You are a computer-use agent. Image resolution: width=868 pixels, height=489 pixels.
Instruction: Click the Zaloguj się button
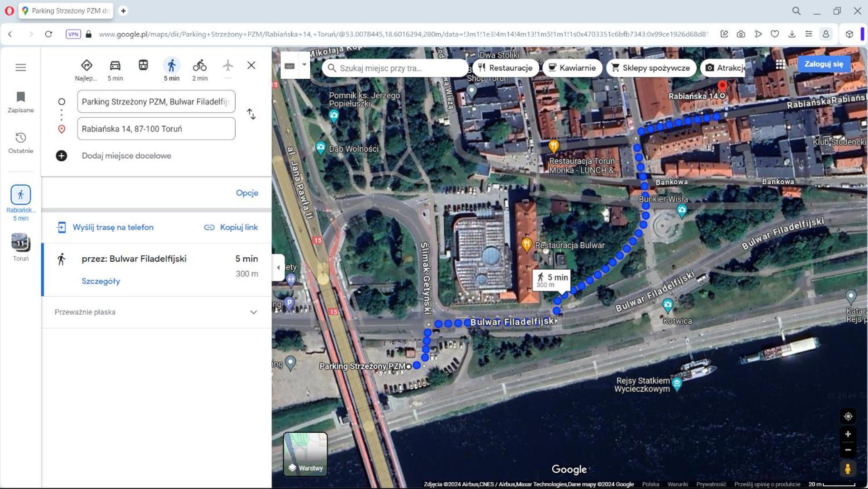point(824,64)
